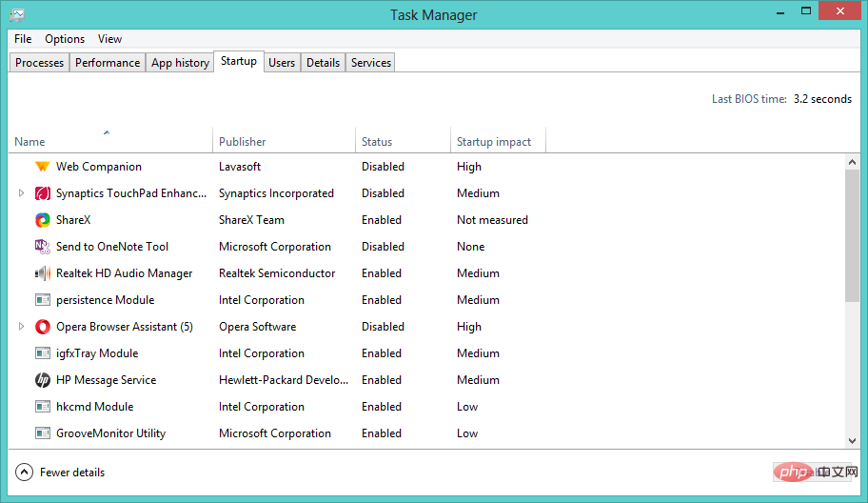The width and height of the screenshot is (868, 503).
Task: Click the Task Manager title bar icon
Action: [18, 15]
